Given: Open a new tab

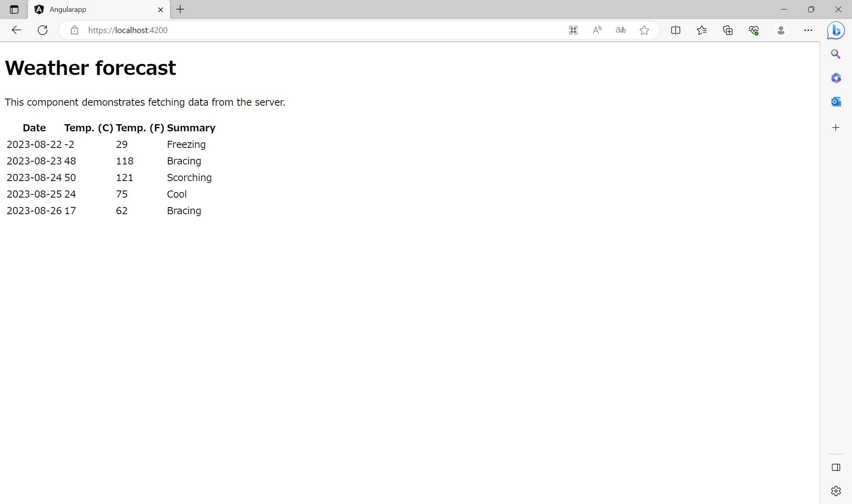Looking at the screenshot, I should (x=180, y=9).
